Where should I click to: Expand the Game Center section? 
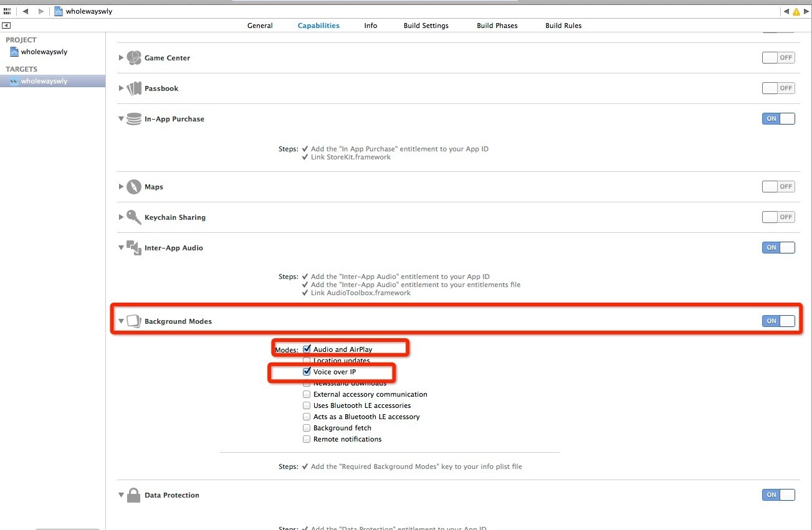(121, 58)
